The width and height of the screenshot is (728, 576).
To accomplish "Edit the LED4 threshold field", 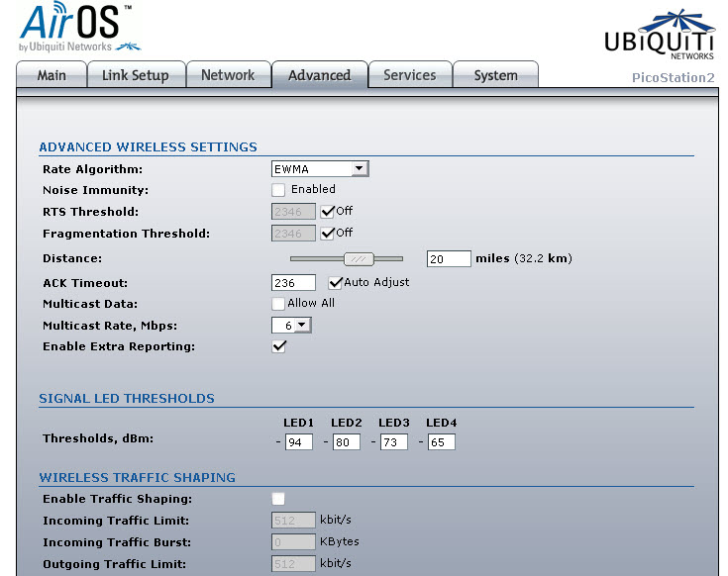I will point(441,442).
